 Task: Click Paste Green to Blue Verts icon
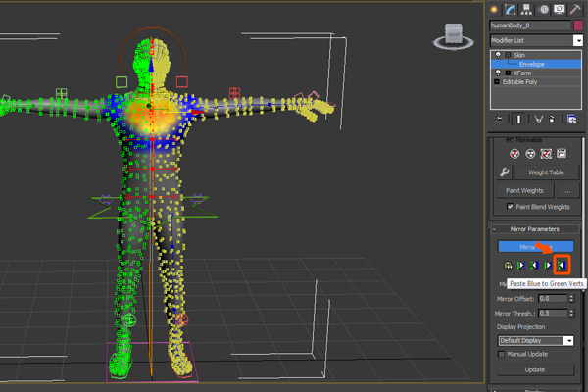point(548,266)
